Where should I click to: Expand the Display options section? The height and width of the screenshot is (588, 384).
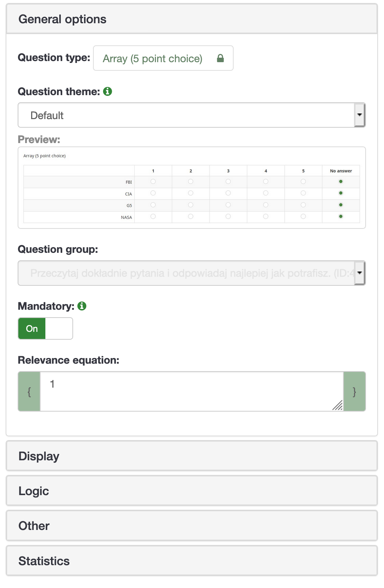[192, 456]
